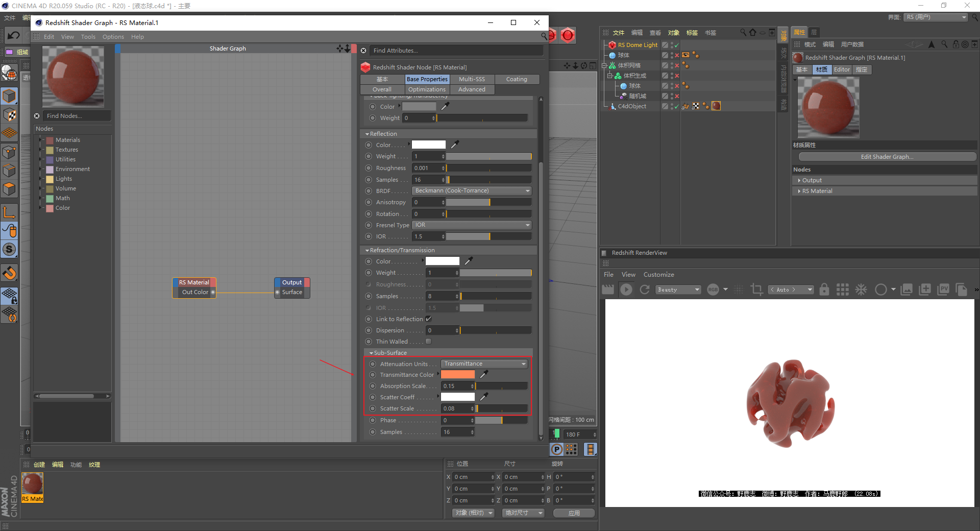Viewport: 980px width, 531px height.
Task: Open Fresnel Type IOR dropdown
Action: pos(472,225)
